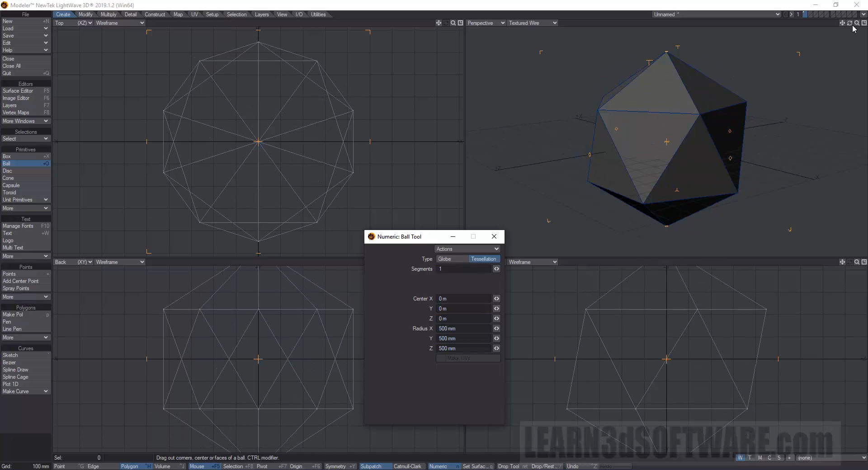Open the Actions dropdown in the Numeric panel
The height and width of the screenshot is (470, 868).
[467, 249]
